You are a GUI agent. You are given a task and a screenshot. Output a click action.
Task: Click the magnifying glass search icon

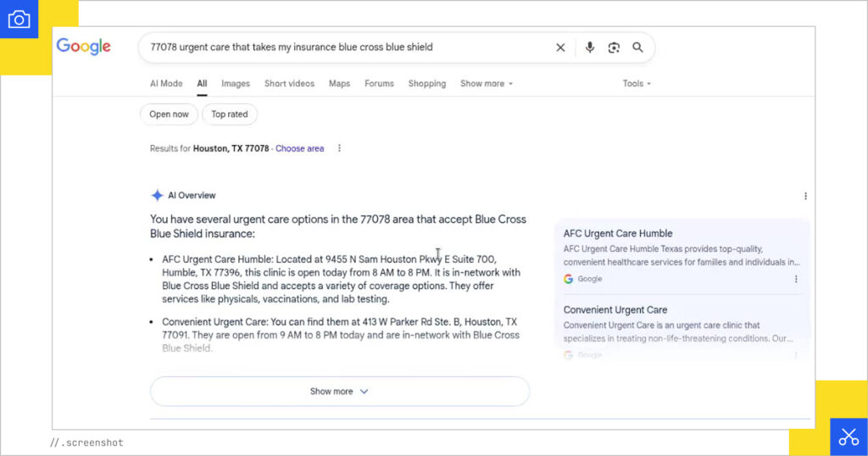[x=637, y=47]
